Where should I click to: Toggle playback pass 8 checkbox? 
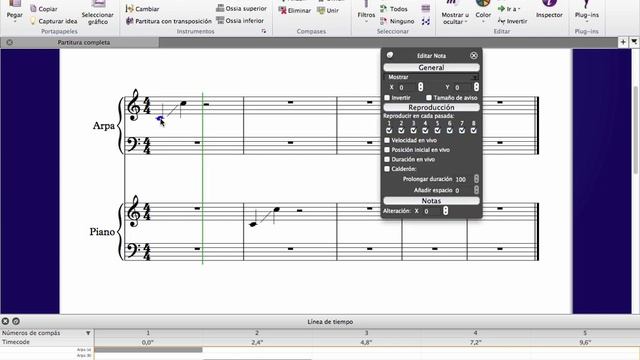(473, 130)
